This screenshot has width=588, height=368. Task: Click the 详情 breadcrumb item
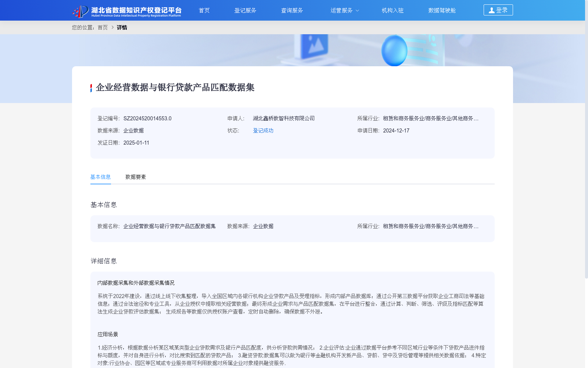(x=122, y=28)
